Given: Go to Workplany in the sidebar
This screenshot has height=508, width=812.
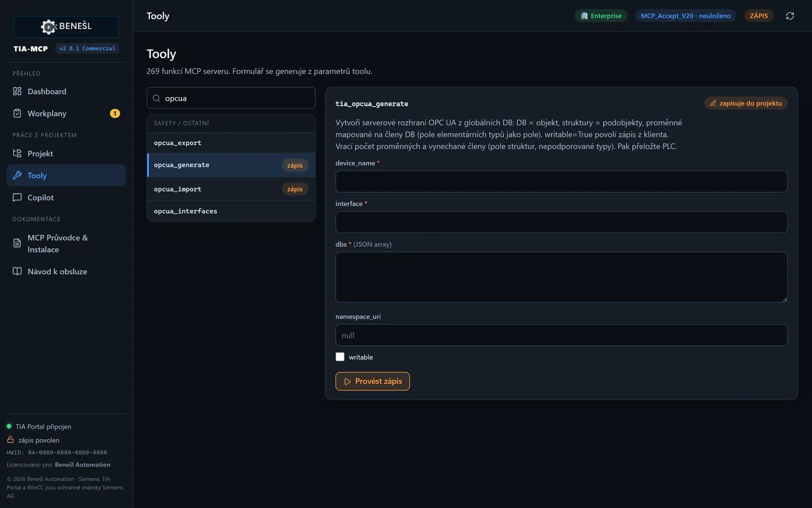Looking at the screenshot, I should [66, 113].
